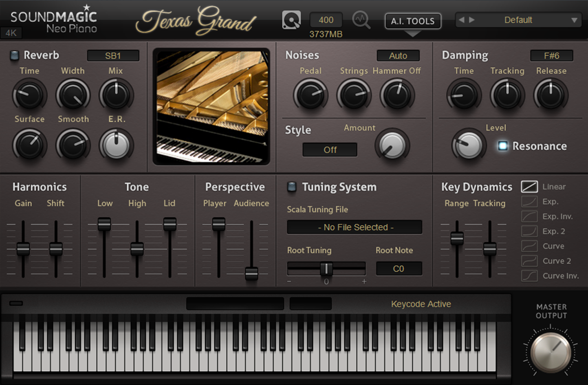Click the disk streaming icon in header

[x=291, y=20]
